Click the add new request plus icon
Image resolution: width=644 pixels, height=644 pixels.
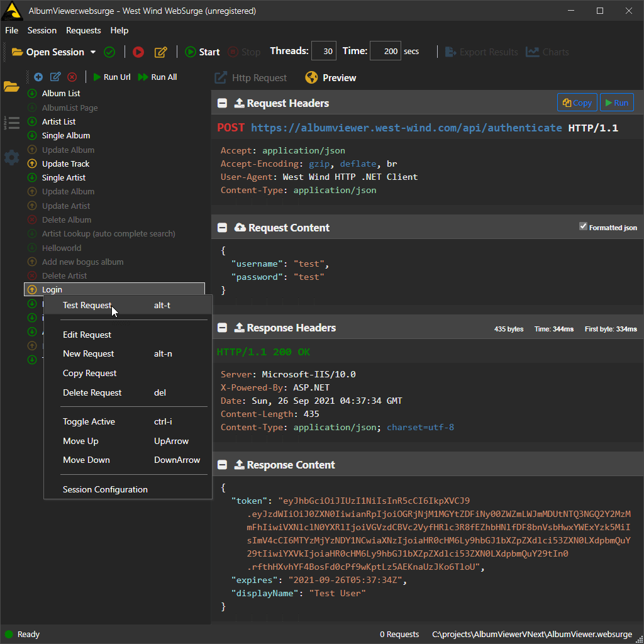tap(38, 77)
